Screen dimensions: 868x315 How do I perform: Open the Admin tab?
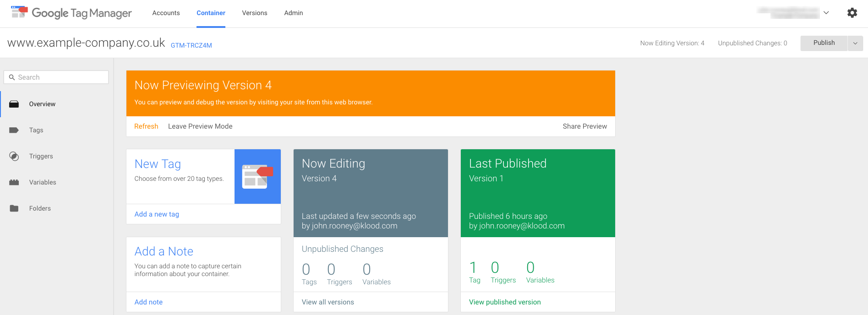point(294,13)
